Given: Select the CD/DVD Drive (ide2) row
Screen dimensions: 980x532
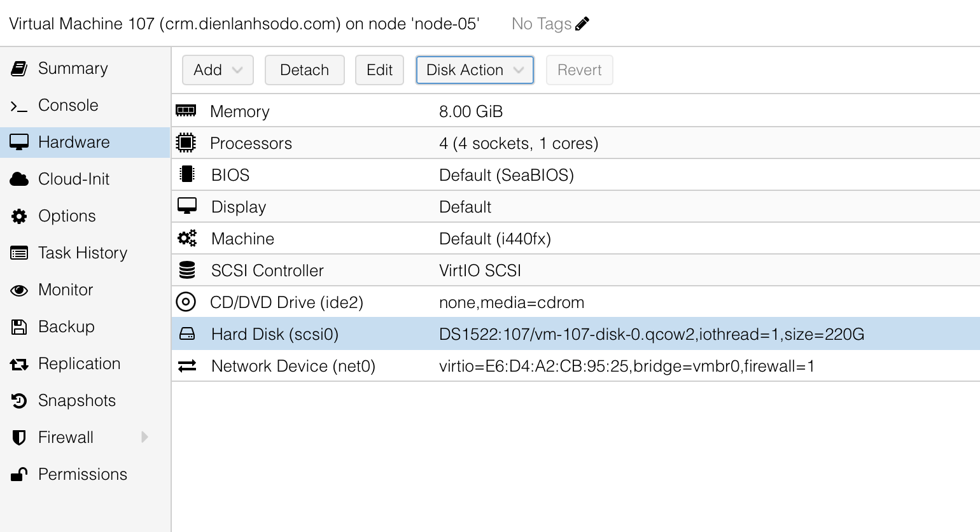Looking at the screenshot, I should (x=286, y=303).
